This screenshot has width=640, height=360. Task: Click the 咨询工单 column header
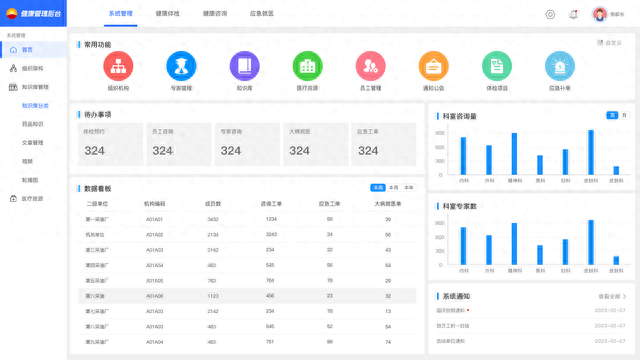coord(271,204)
